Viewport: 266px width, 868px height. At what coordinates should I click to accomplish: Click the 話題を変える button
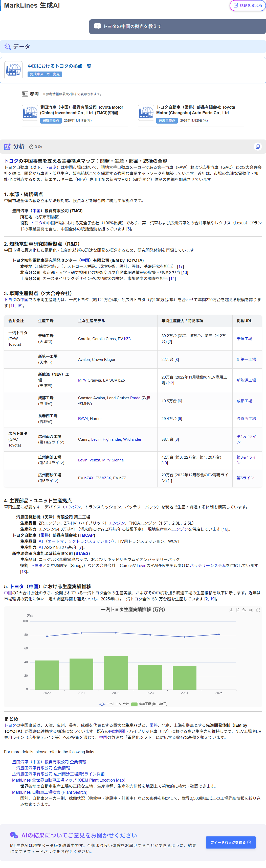(248, 5)
